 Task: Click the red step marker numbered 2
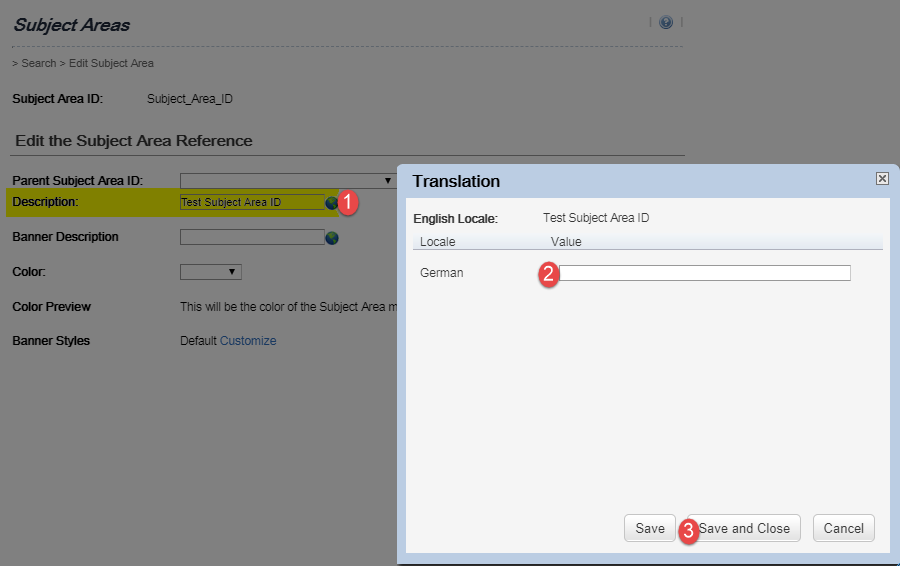point(549,274)
